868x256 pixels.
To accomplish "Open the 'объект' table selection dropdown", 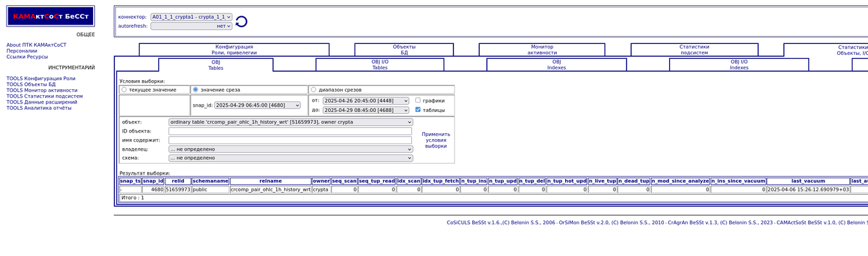I will [x=291, y=122].
